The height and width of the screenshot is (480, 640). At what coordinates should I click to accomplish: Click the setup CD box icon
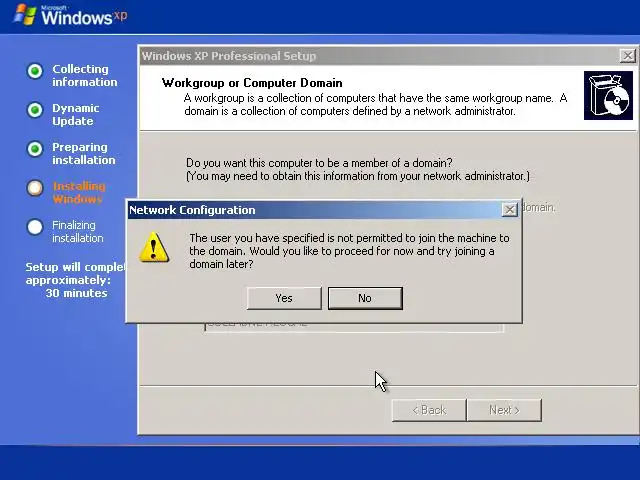click(x=608, y=96)
